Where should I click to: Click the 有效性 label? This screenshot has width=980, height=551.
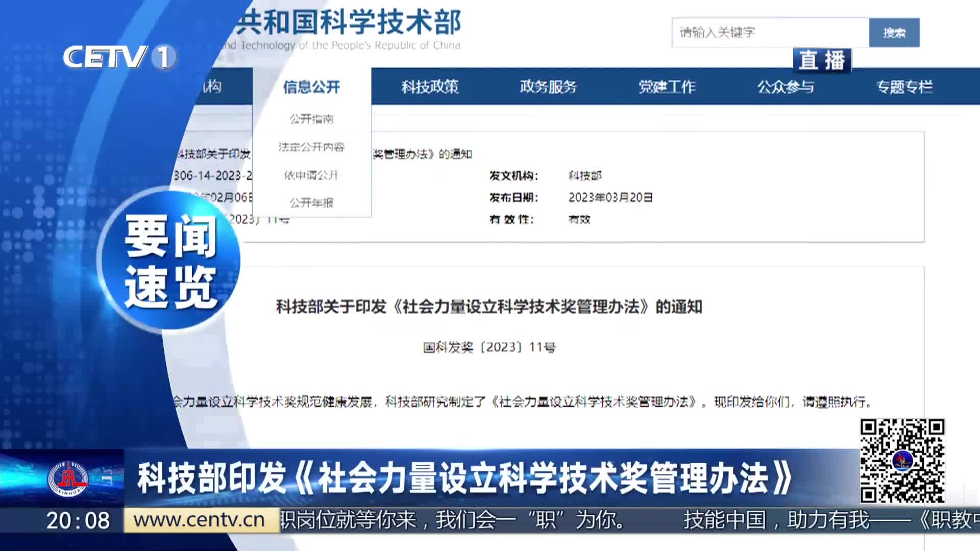511,219
